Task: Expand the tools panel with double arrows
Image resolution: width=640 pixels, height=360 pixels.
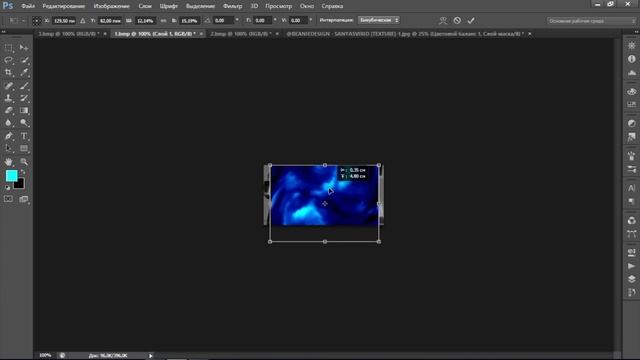Action: pyautogui.click(x=3, y=31)
